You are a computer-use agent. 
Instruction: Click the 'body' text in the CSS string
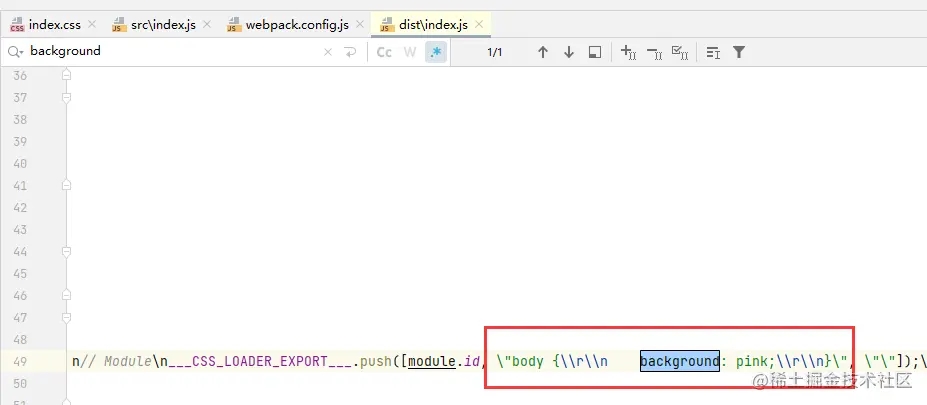click(527, 361)
